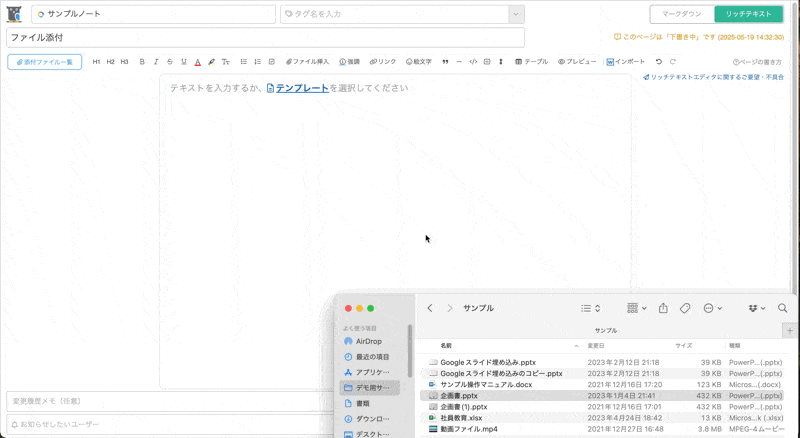
Task: Open the highlighter marker color tool
Action: (x=211, y=62)
